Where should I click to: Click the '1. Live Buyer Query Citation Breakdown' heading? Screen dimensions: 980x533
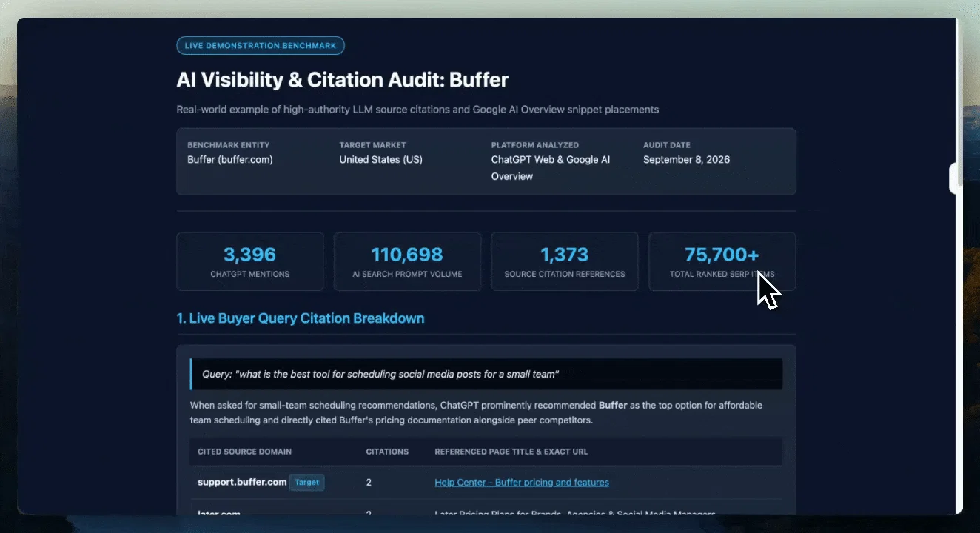[301, 318]
